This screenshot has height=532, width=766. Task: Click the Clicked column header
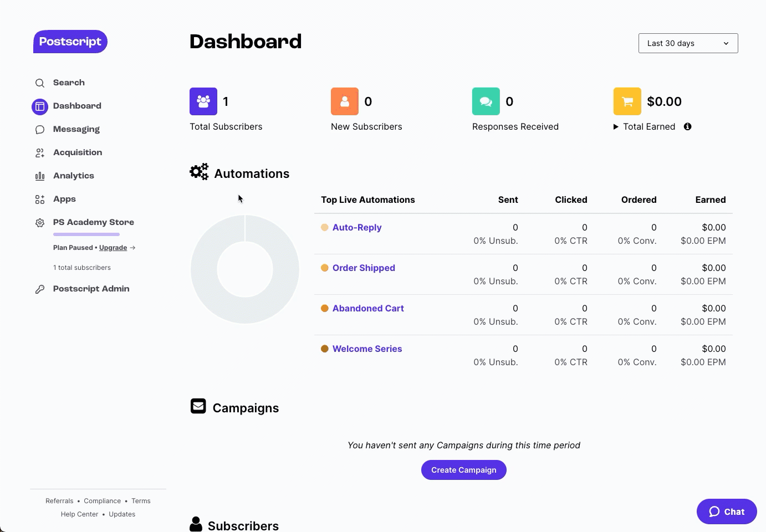tap(571, 199)
